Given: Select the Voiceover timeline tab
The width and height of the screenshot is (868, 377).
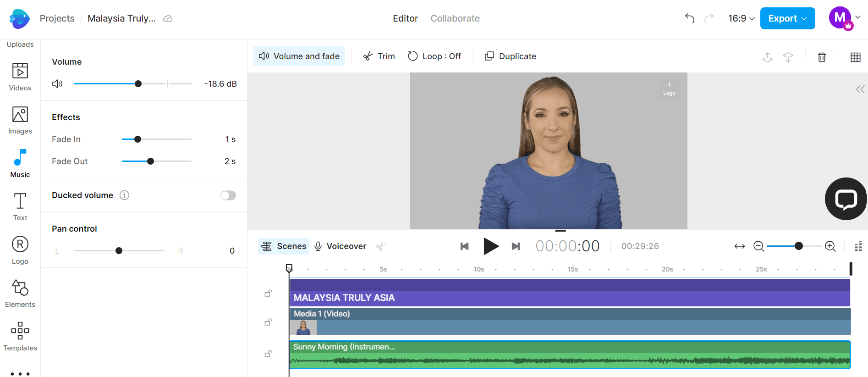Looking at the screenshot, I should 340,246.
